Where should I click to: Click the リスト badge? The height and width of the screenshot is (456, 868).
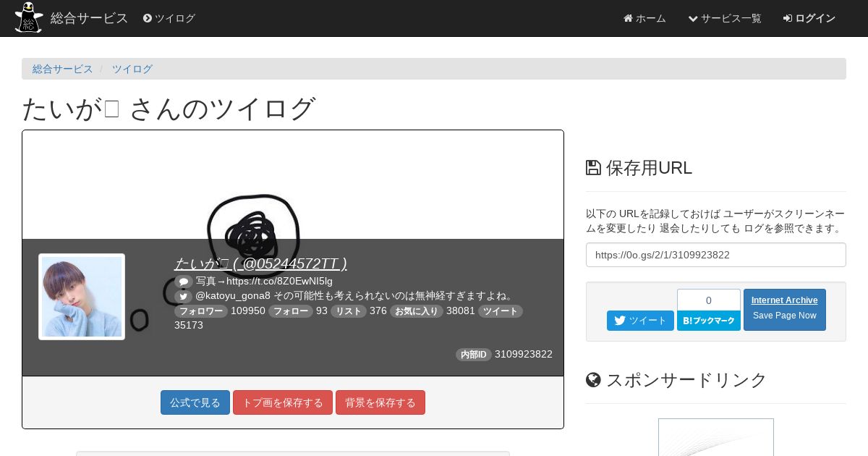pos(349,311)
